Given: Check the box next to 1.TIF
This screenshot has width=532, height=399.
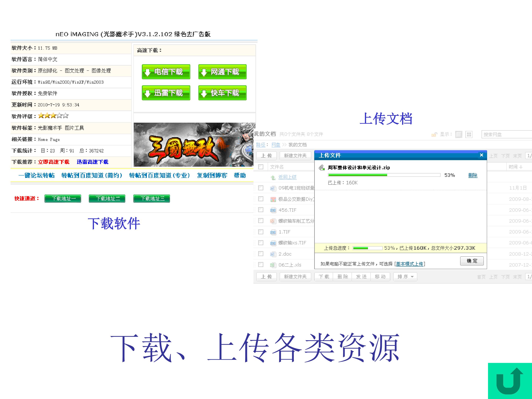Looking at the screenshot, I should pyautogui.click(x=261, y=232).
